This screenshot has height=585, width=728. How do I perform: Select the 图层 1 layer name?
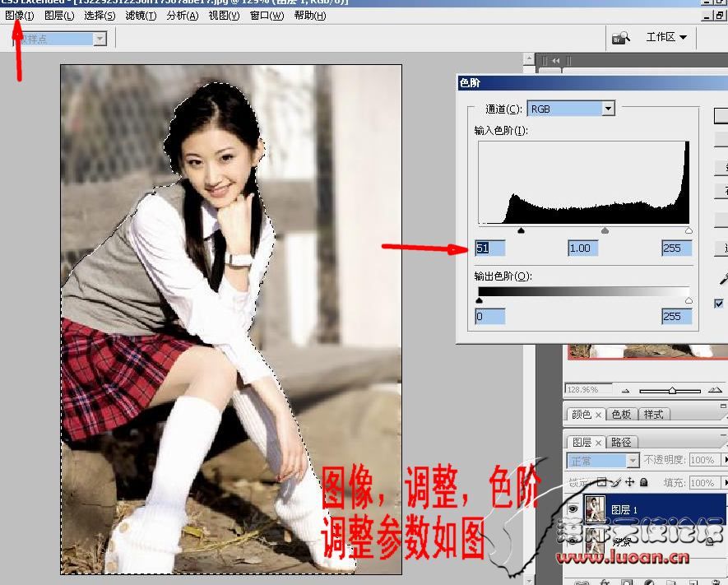point(624,510)
